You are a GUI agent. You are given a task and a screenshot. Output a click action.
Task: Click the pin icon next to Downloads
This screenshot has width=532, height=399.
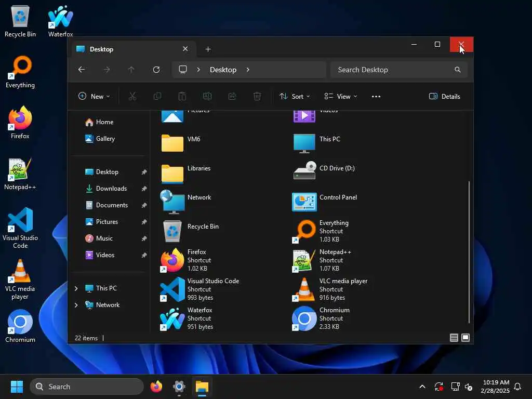pyautogui.click(x=144, y=189)
